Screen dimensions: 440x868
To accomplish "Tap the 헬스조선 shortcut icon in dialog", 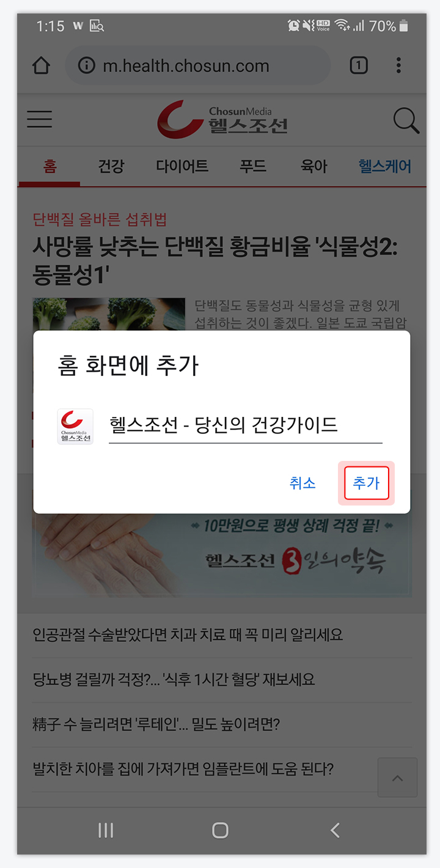I will tap(75, 426).
